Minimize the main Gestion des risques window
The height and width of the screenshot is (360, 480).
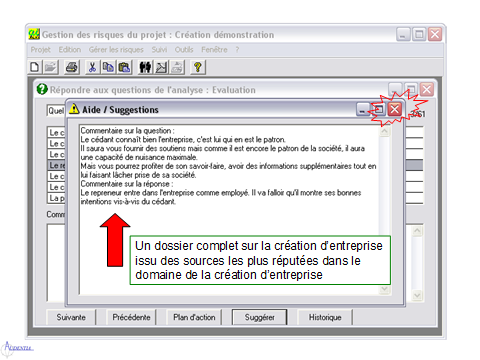(x=403, y=34)
